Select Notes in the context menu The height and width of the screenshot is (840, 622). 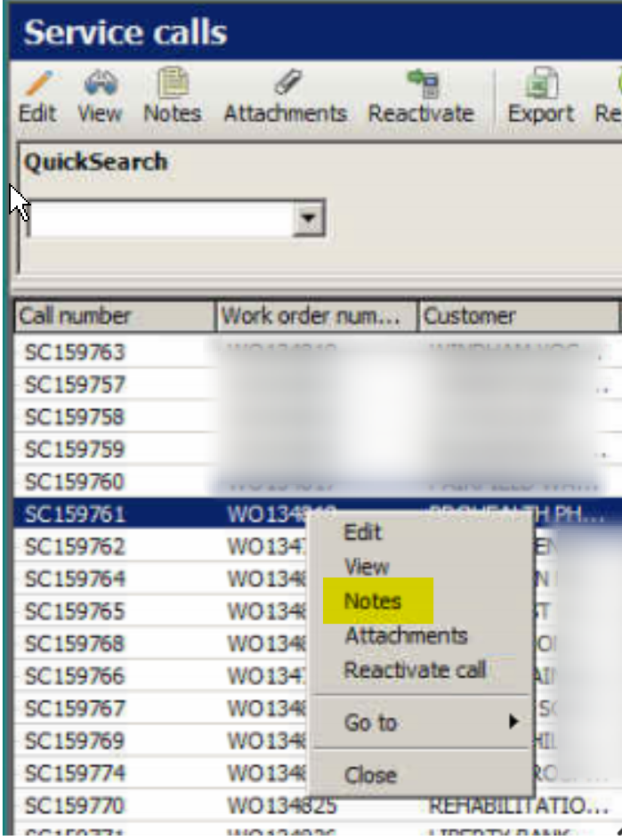click(x=372, y=601)
